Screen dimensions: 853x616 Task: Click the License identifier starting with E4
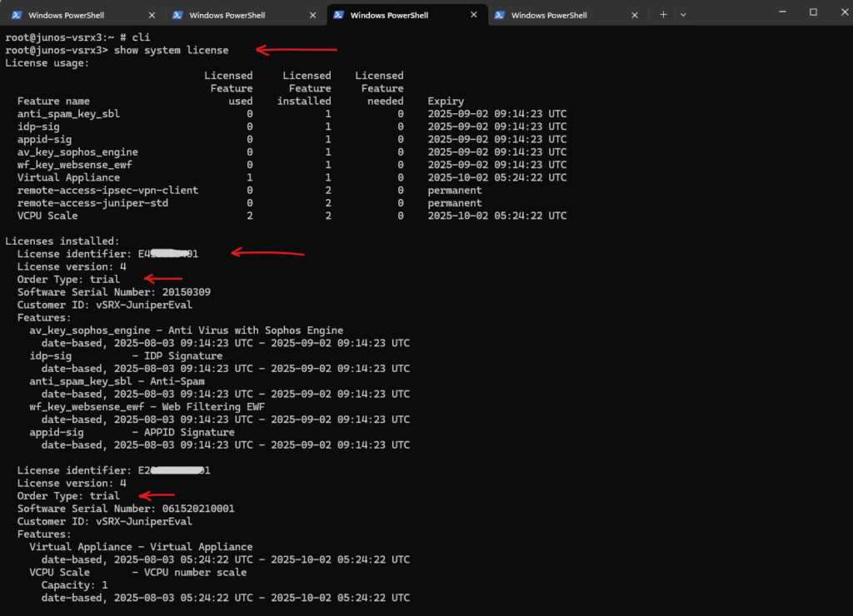coord(107,254)
